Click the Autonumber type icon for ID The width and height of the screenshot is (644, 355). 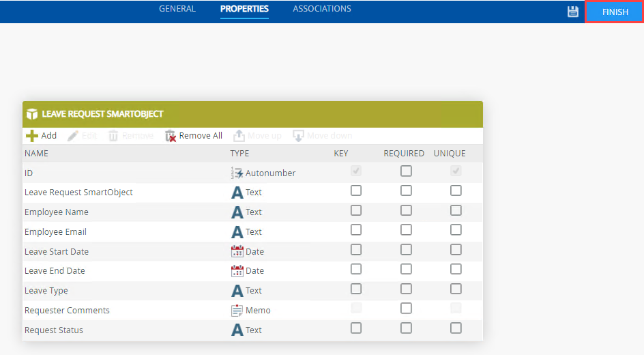tap(237, 173)
